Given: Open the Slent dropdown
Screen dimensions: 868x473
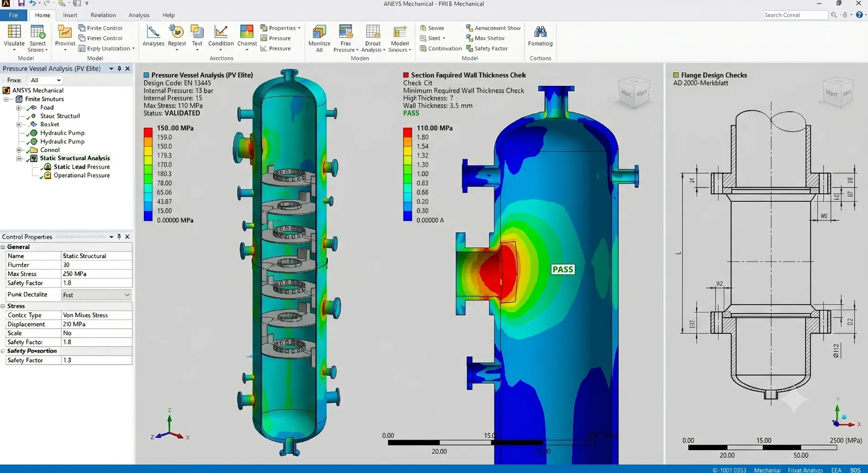Looking at the screenshot, I should point(432,38).
